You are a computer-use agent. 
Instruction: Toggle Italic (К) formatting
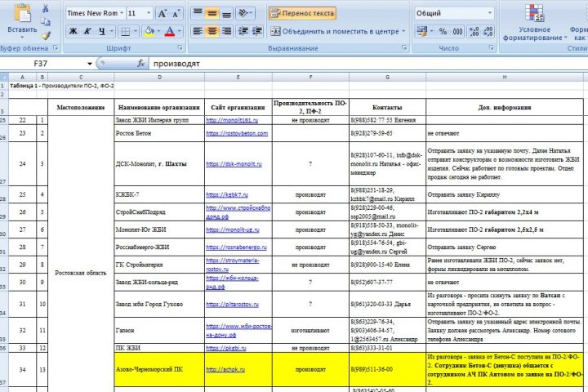(88, 32)
